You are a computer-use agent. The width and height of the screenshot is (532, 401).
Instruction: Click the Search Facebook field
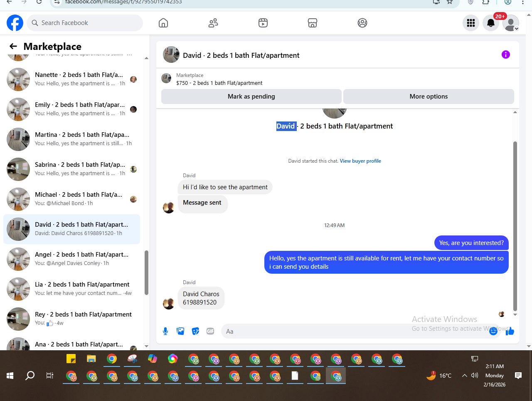(x=85, y=23)
